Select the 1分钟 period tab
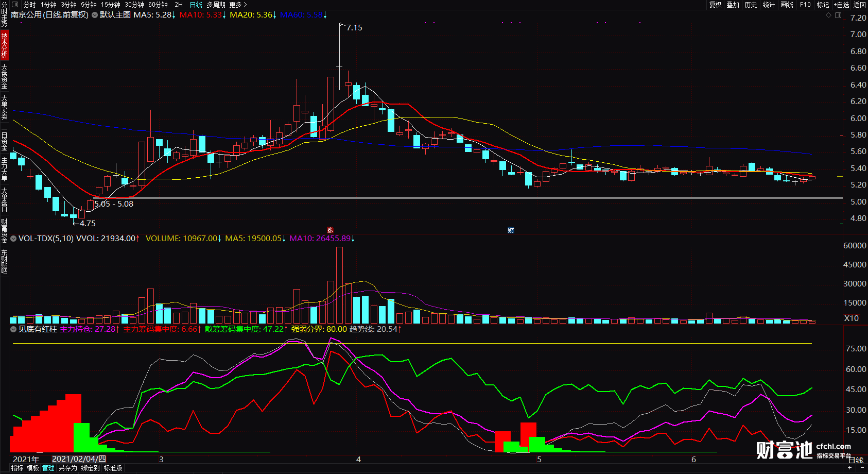The height and width of the screenshot is (474, 868). point(48,5)
